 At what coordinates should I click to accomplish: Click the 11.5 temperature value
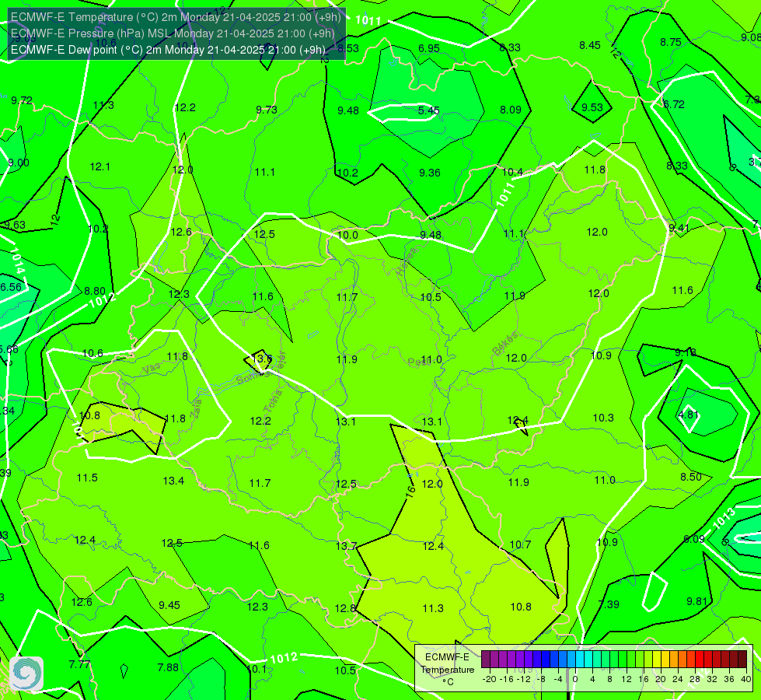(87, 478)
